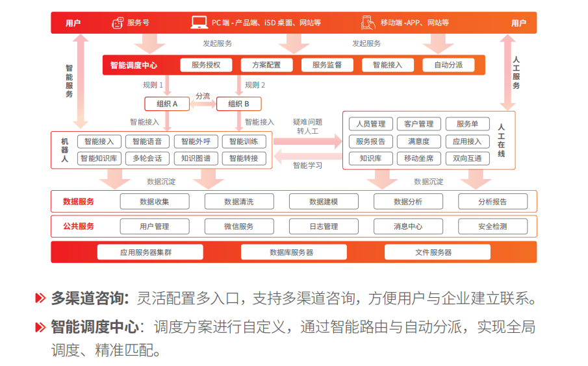Open the 日志管理 box
The height and width of the screenshot is (366, 588).
324,226
